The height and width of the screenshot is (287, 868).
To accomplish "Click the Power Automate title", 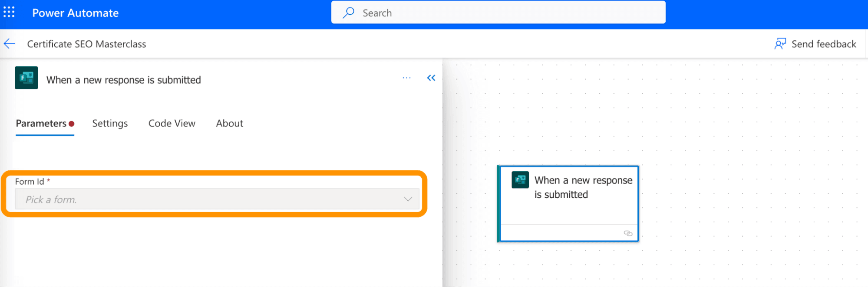I will pos(75,13).
